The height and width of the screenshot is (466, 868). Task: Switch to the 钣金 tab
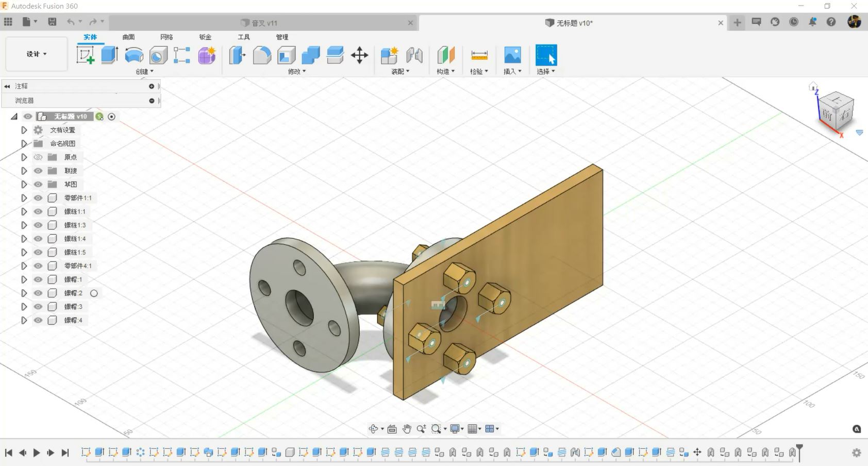click(x=205, y=37)
